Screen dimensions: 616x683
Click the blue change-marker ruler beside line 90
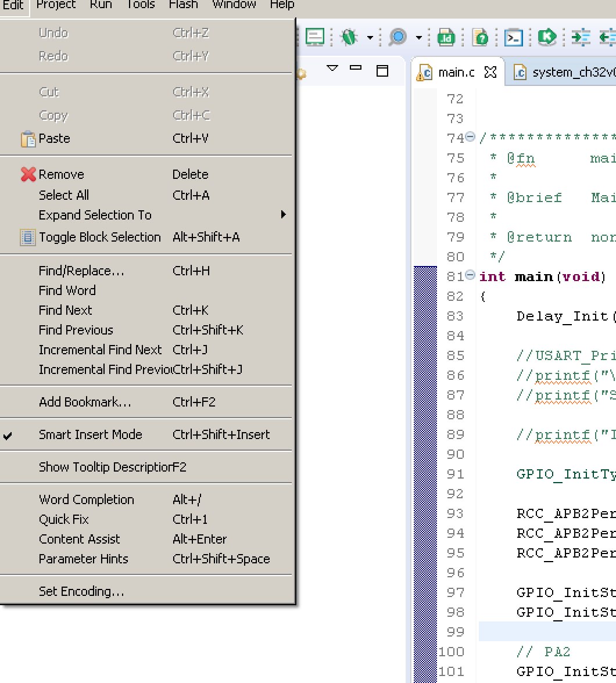pyautogui.click(x=425, y=454)
